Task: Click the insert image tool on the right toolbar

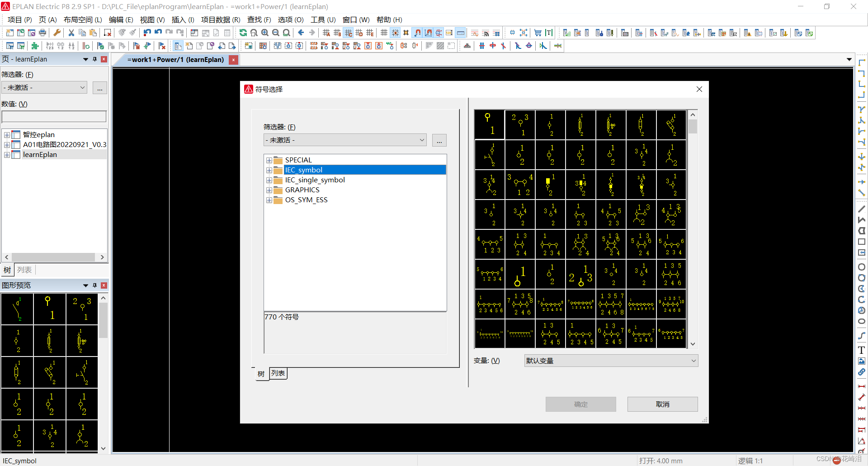Action: pos(862,361)
